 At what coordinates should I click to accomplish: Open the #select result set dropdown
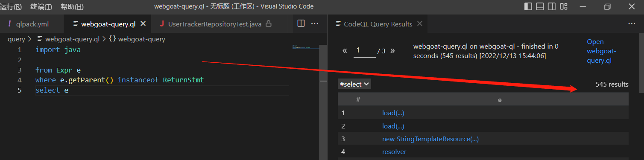(354, 84)
